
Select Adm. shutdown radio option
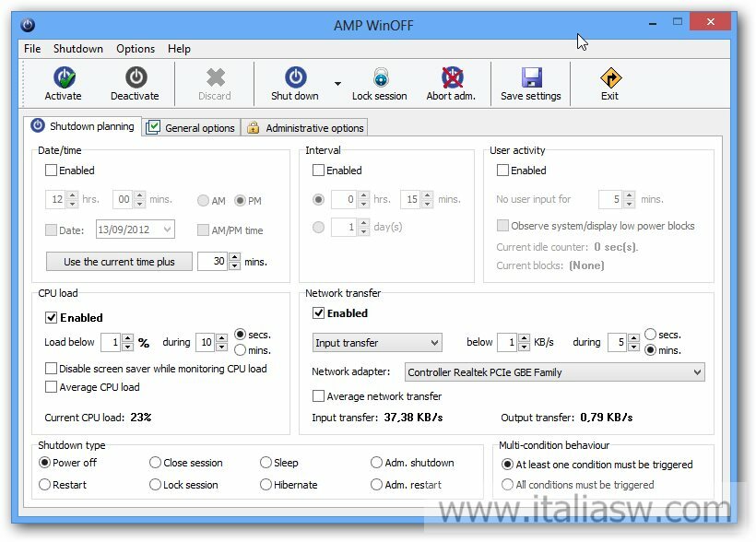376,463
